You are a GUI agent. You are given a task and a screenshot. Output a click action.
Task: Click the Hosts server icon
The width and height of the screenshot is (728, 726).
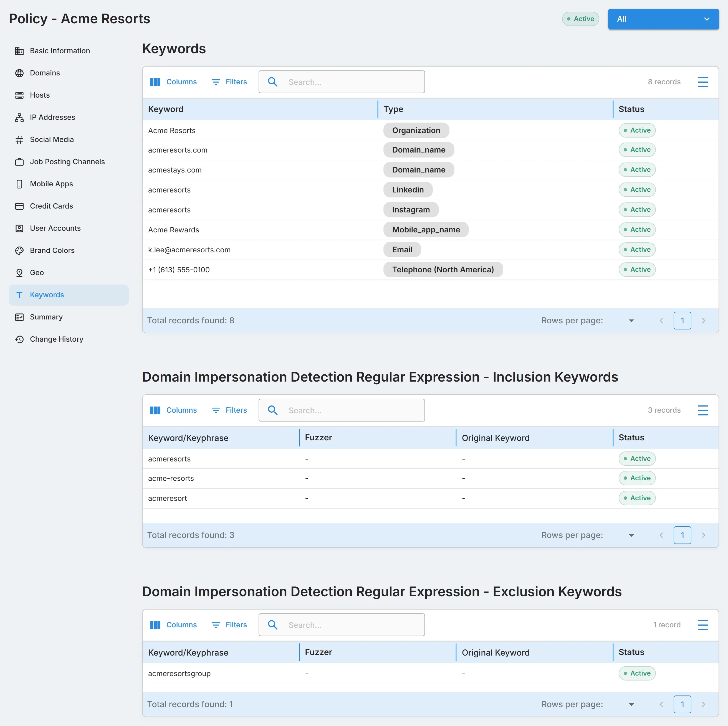(19, 95)
